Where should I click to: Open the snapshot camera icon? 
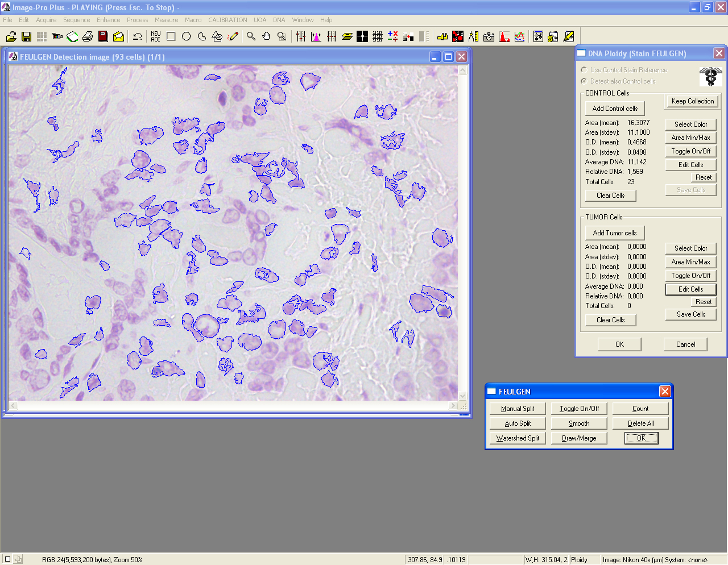point(489,36)
